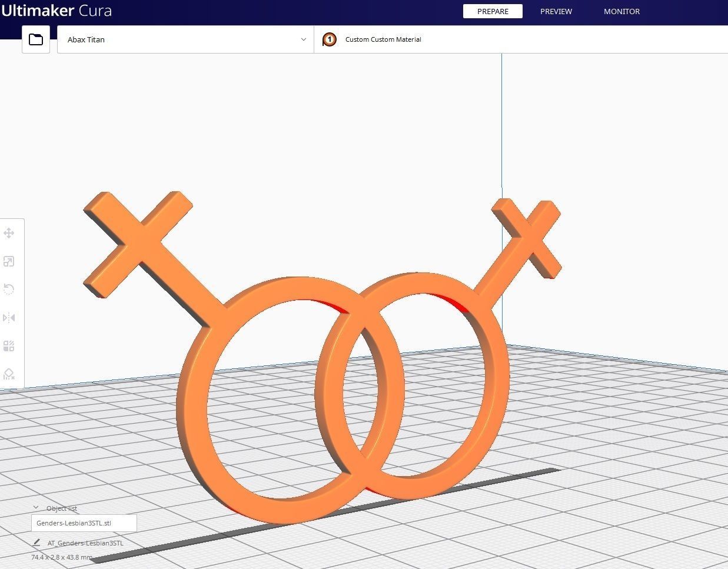Open Per Model Settings tool
The image size is (728, 569).
(9, 346)
